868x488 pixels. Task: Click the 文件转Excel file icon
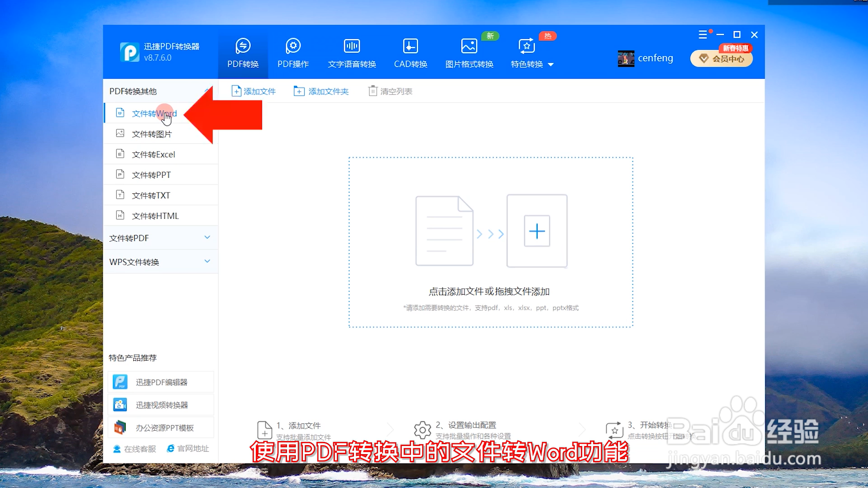coord(120,154)
